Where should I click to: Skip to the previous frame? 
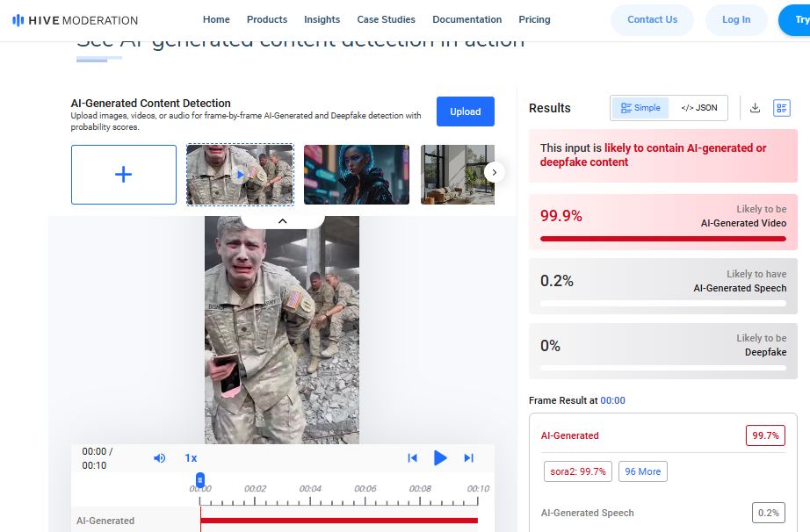click(x=412, y=457)
